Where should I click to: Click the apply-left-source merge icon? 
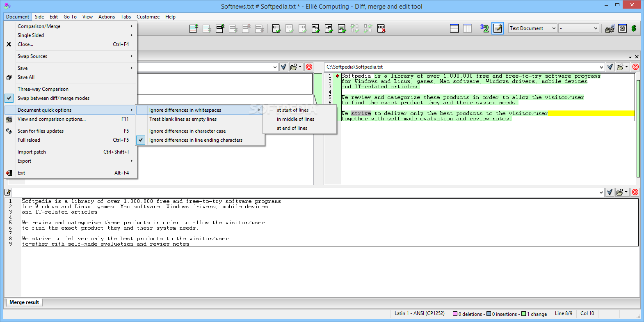(x=276, y=28)
